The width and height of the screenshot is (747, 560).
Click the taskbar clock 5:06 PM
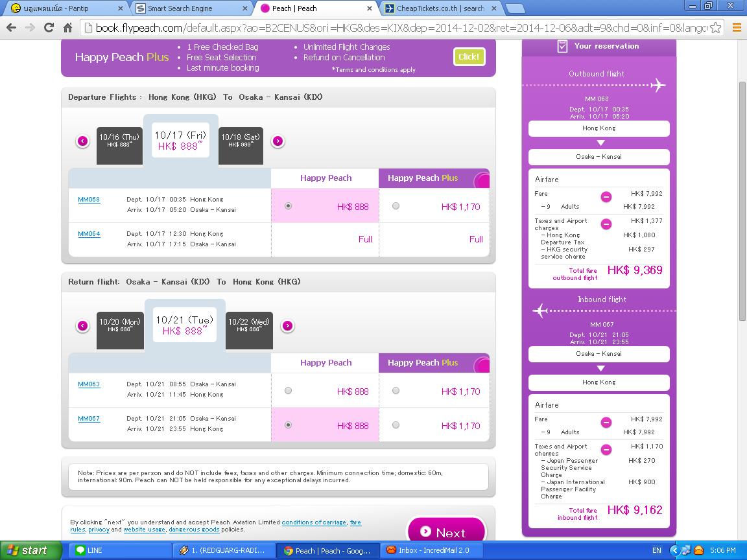tap(722, 550)
